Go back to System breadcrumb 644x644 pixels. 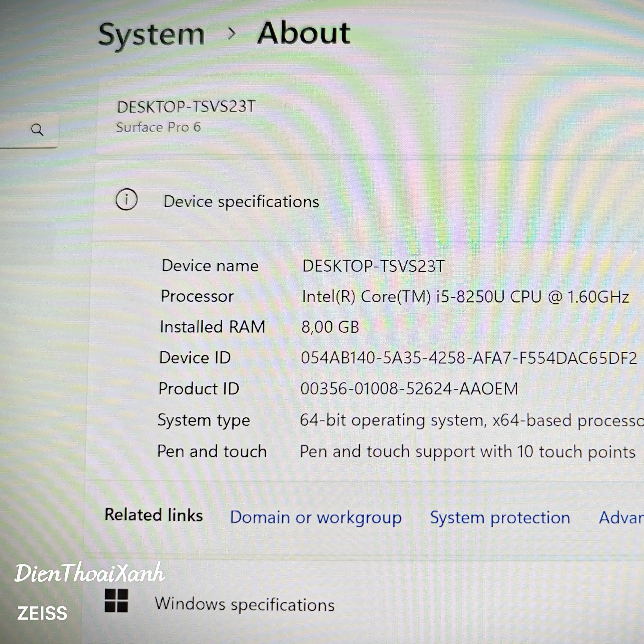click(x=152, y=35)
